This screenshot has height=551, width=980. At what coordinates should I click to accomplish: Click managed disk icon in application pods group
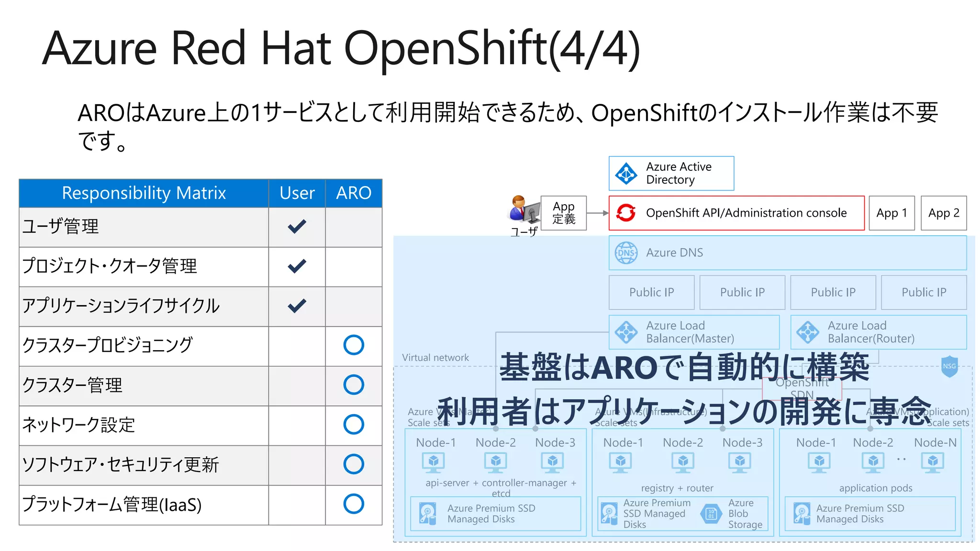click(x=802, y=514)
